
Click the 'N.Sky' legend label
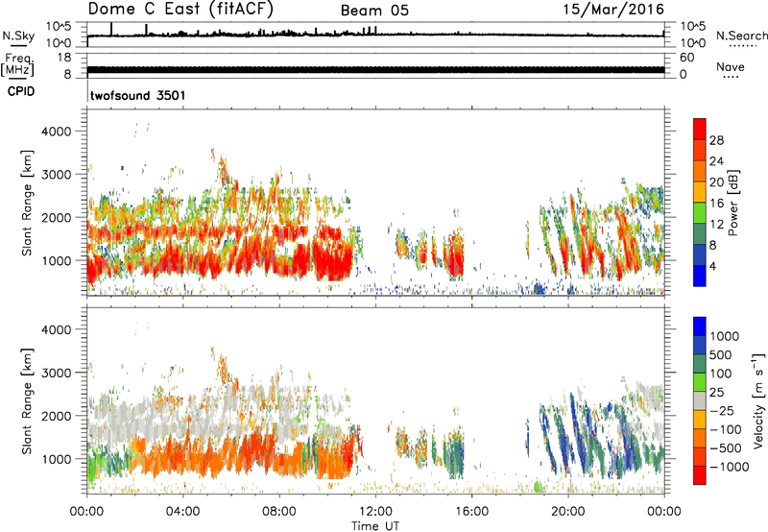point(18,36)
